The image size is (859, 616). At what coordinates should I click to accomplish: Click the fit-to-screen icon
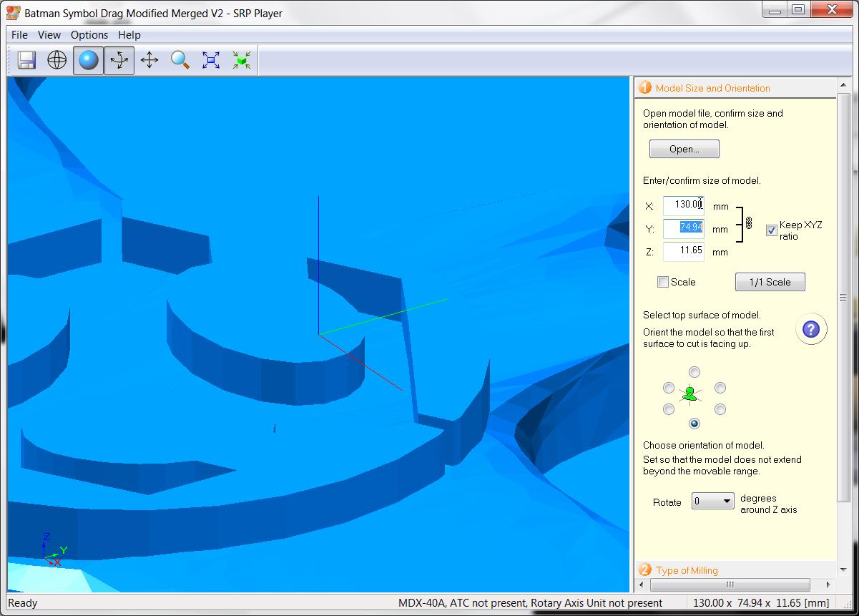coord(211,60)
